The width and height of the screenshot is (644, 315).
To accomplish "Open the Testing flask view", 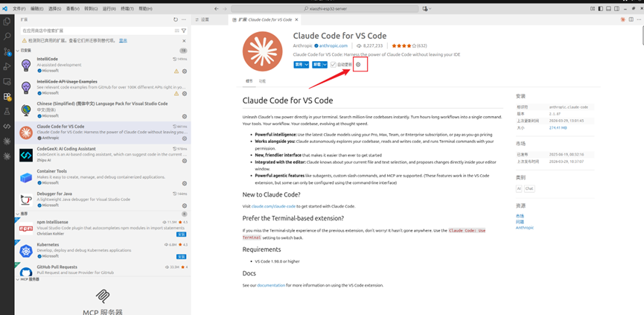I will (7, 111).
